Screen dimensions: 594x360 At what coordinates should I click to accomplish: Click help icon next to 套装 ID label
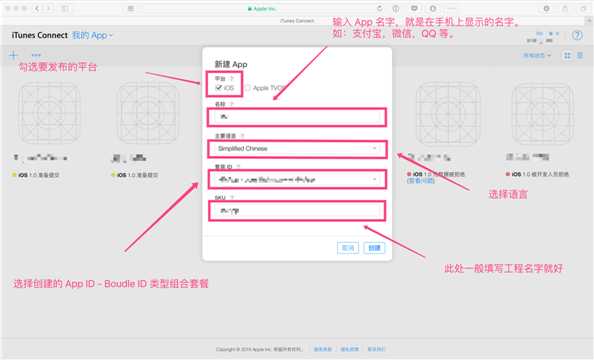238,167
